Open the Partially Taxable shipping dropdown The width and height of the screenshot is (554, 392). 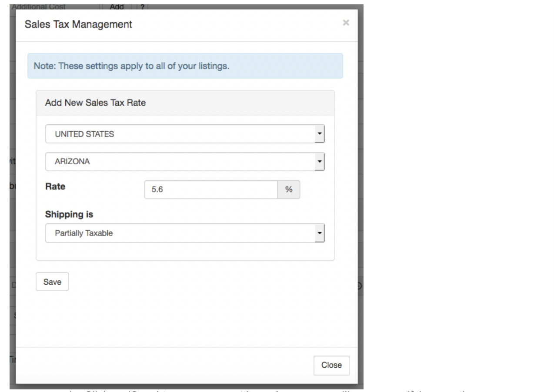coord(185,233)
